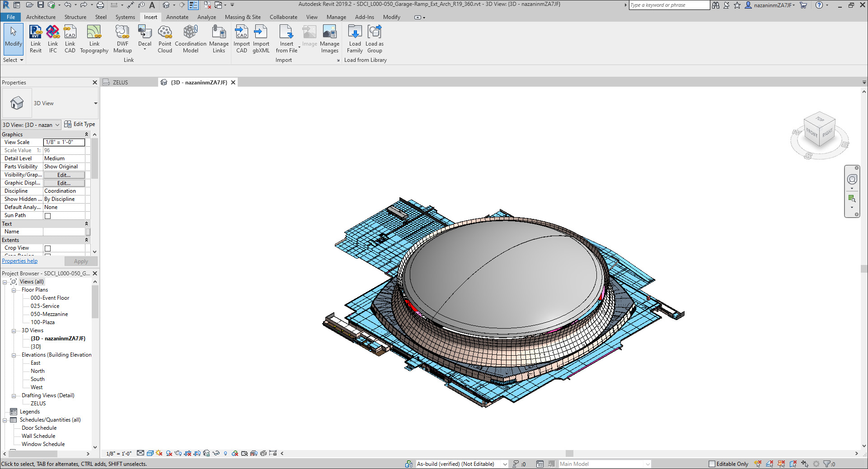Click the Edit Type button
Image resolution: width=868 pixels, height=469 pixels.
click(80, 124)
